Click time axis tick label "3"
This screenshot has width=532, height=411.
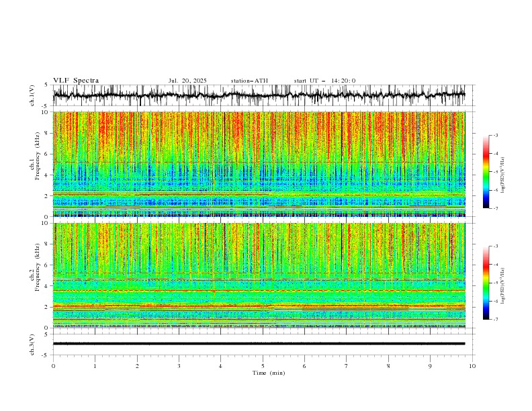[179, 366]
